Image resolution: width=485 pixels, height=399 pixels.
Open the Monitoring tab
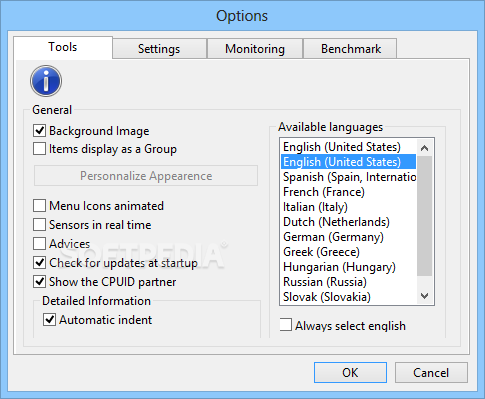(255, 49)
